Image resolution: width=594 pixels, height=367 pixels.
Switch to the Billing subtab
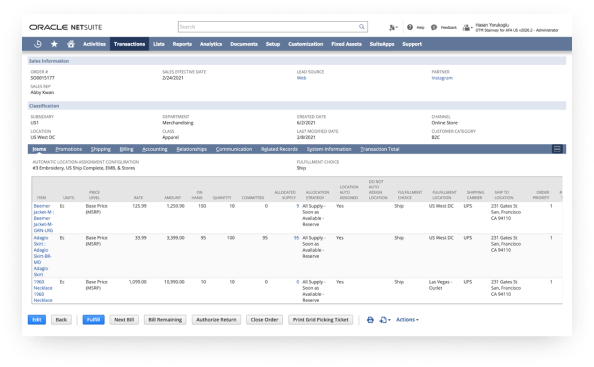pos(127,149)
